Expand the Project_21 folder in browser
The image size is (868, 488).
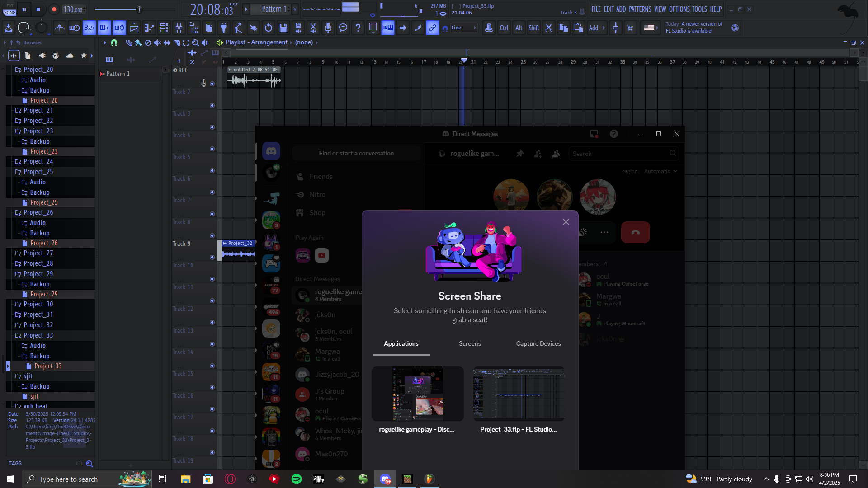38,110
